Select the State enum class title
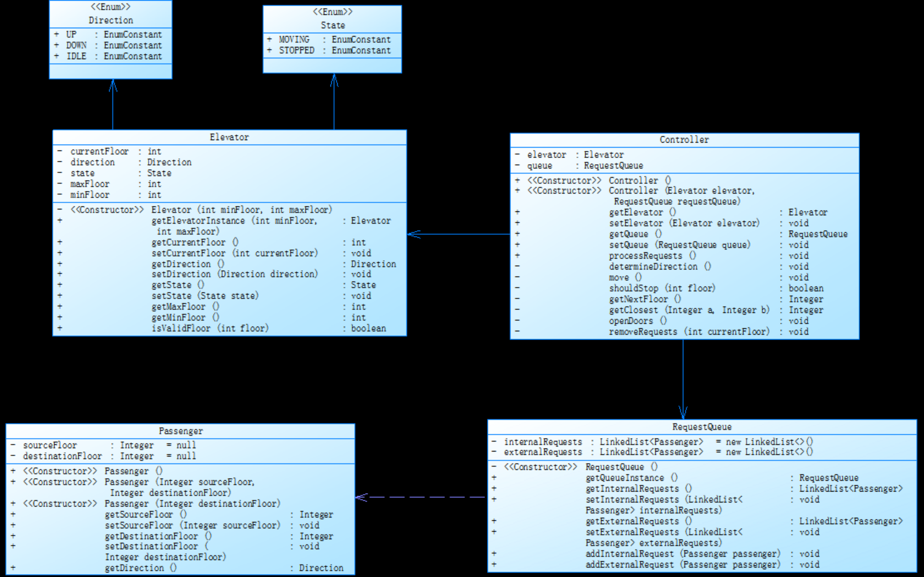 click(333, 25)
